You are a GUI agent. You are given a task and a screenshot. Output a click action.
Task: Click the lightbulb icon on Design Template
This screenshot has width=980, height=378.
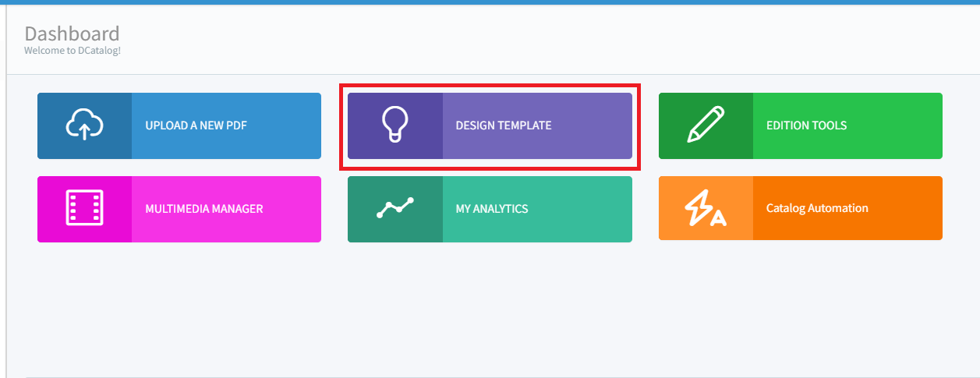point(394,125)
